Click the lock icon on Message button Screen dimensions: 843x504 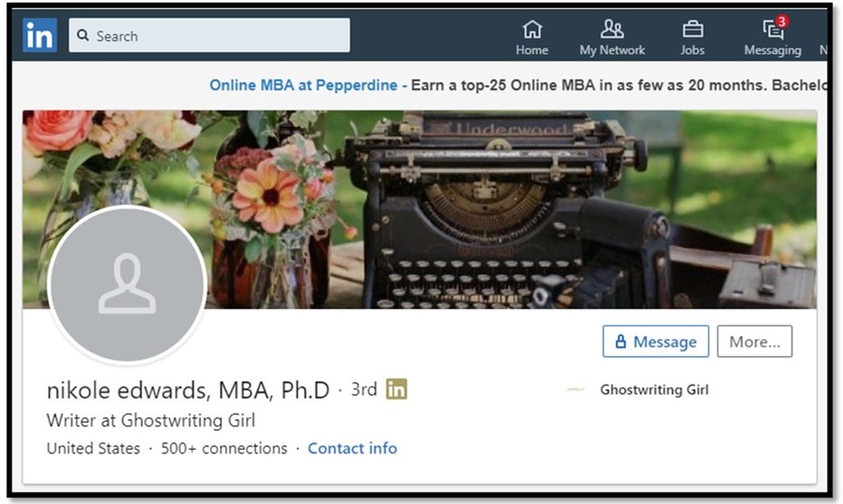620,342
